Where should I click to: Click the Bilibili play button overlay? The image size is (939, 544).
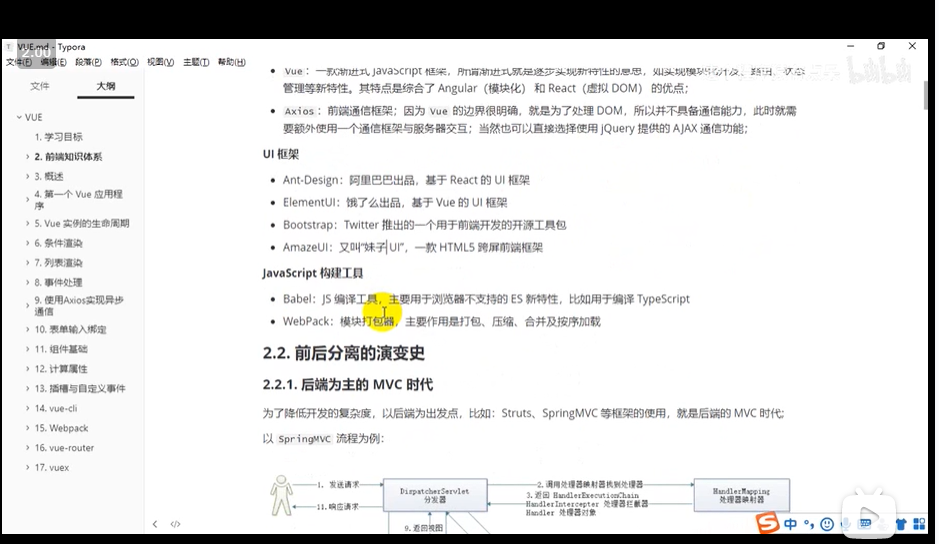click(x=869, y=516)
